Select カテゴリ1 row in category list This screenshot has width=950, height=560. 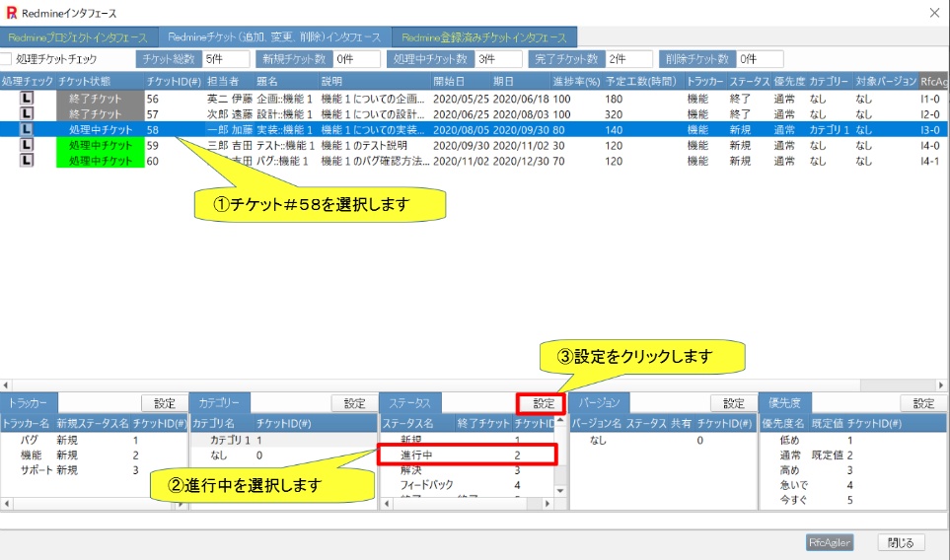pos(283,440)
